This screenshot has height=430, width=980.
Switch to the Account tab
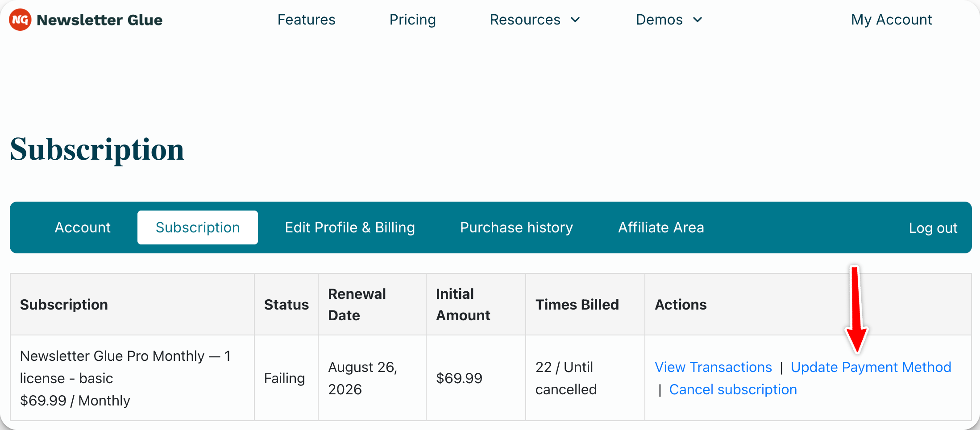click(x=83, y=227)
